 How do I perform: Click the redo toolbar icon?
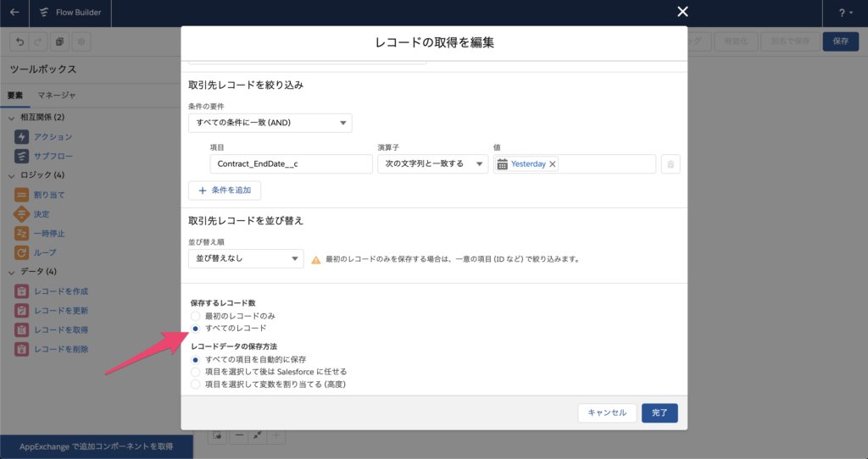coord(38,41)
